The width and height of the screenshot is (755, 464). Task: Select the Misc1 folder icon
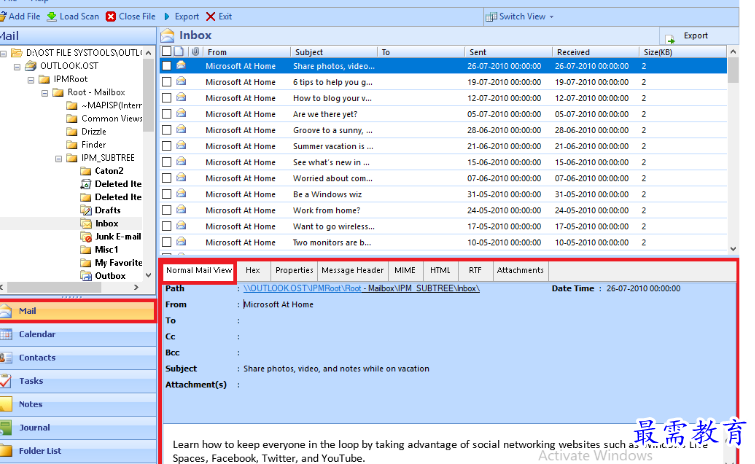click(86, 250)
